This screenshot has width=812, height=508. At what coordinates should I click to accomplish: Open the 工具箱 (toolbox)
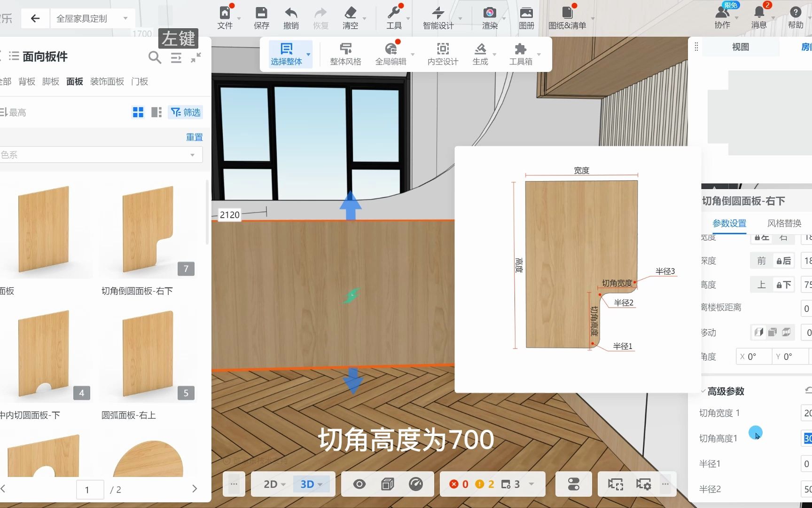520,53
